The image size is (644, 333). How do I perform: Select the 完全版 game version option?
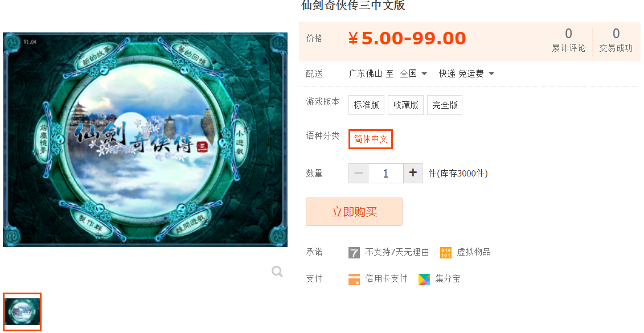445,105
